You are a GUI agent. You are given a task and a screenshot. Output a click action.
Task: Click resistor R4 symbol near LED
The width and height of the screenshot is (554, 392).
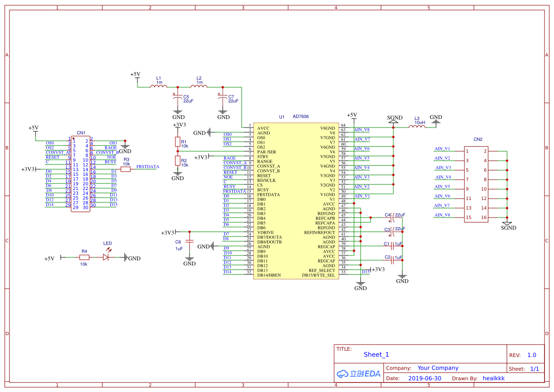coord(84,257)
